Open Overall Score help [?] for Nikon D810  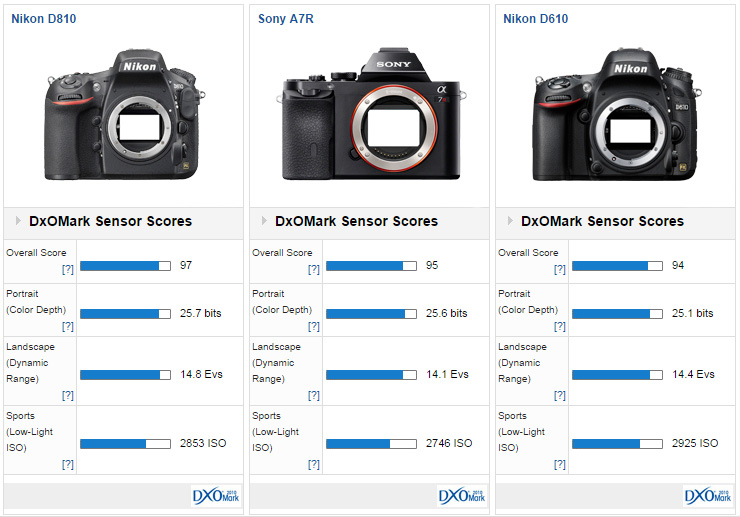coord(68,269)
